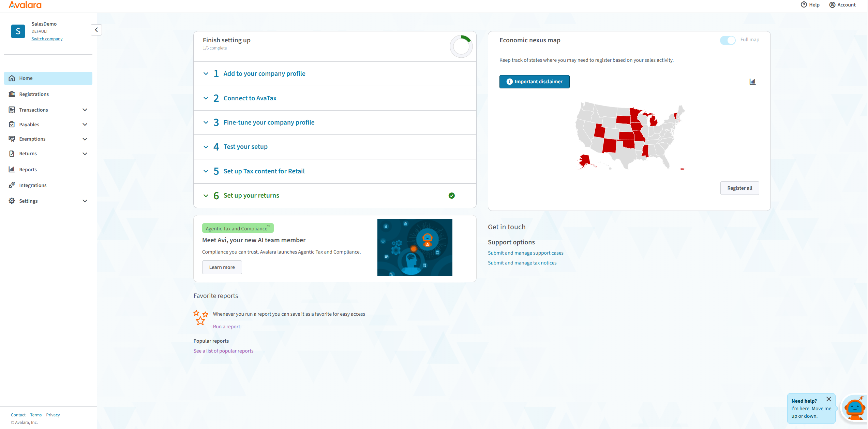Click the setup progress ring indicator
Viewport: 868px width, 429px height.
coord(461,46)
